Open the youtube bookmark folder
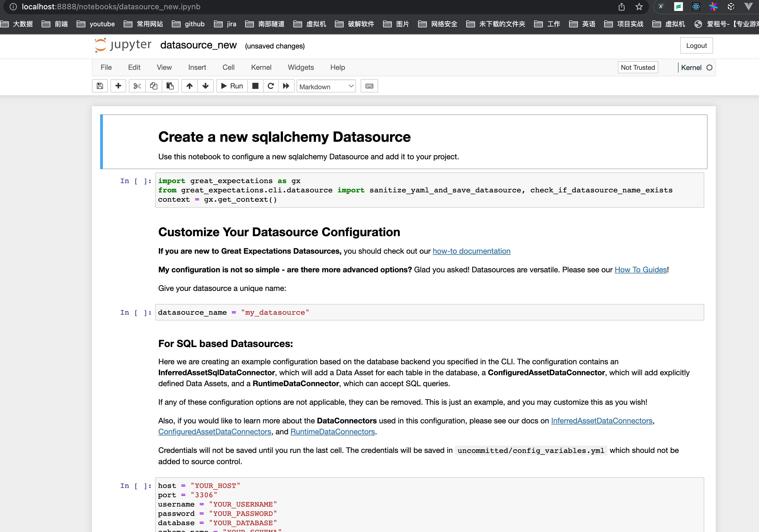This screenshot has height=532, width=759. point(95,24)
